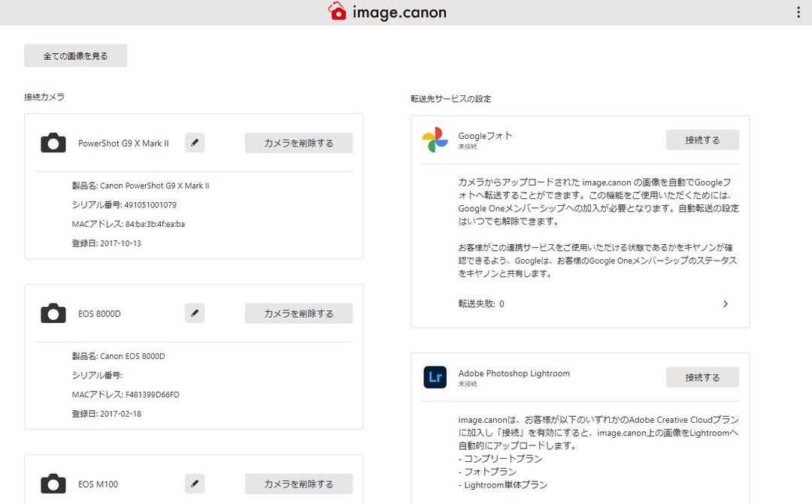Click the EOS 8000D camera icon
This screenshot has height=504, width=812.
click(53, 313)
